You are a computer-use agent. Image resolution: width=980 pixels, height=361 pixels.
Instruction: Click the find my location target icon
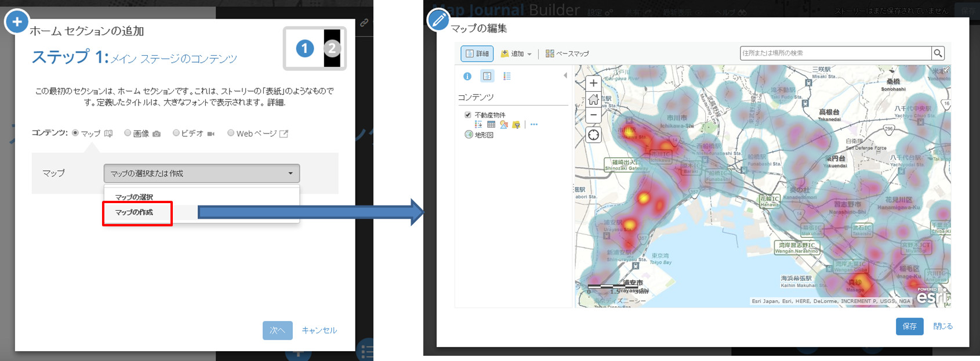[593, 135]
